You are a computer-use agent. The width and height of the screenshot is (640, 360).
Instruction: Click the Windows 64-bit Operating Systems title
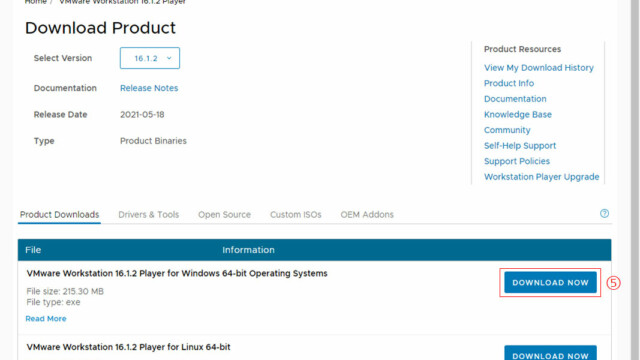coord(177,273)
